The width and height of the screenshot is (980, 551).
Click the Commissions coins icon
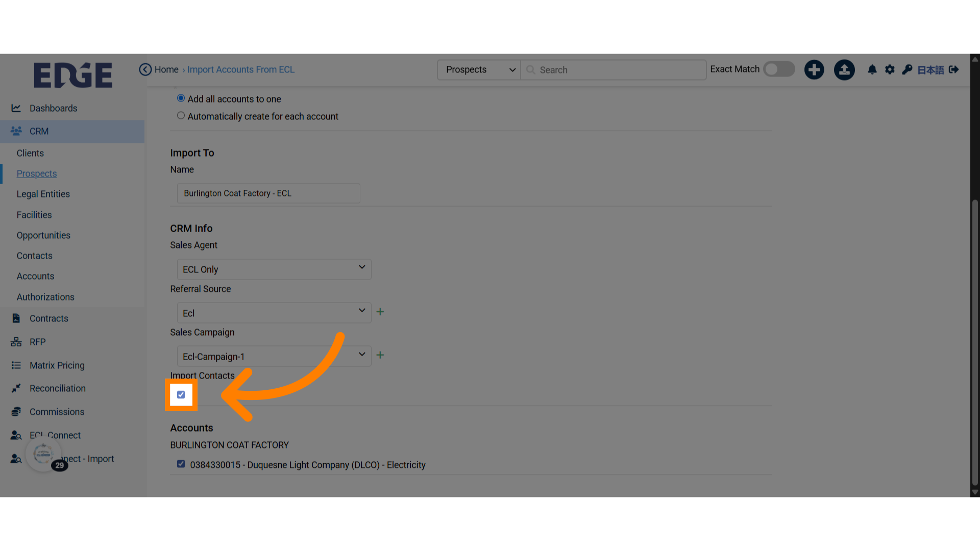[16, 412]
